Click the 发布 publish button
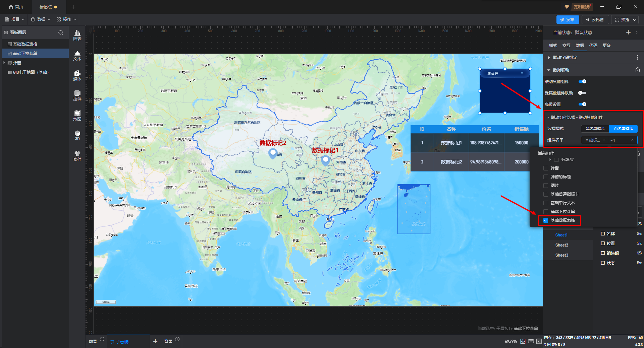This screenshot has height=348, width=644. coord(568,20)
